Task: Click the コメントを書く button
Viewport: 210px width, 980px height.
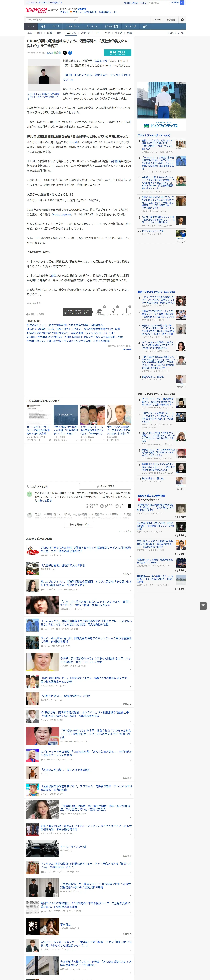Action: click(x=105, y=486)
